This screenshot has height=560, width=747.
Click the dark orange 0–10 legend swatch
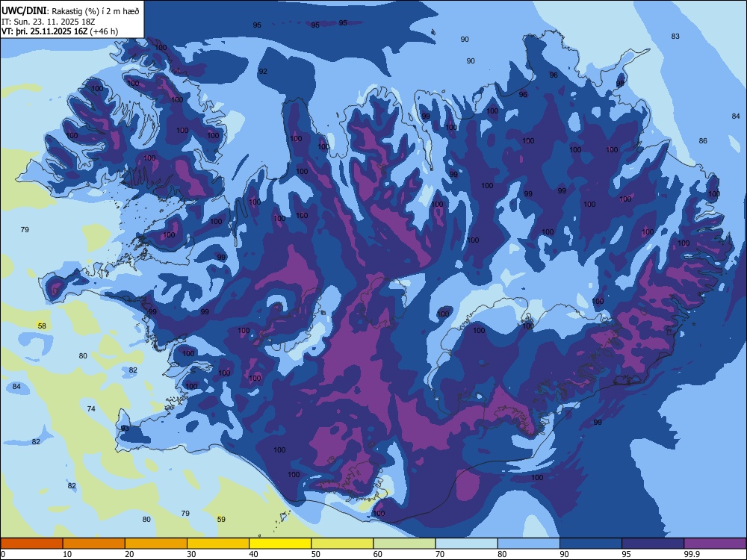(31, 544)
